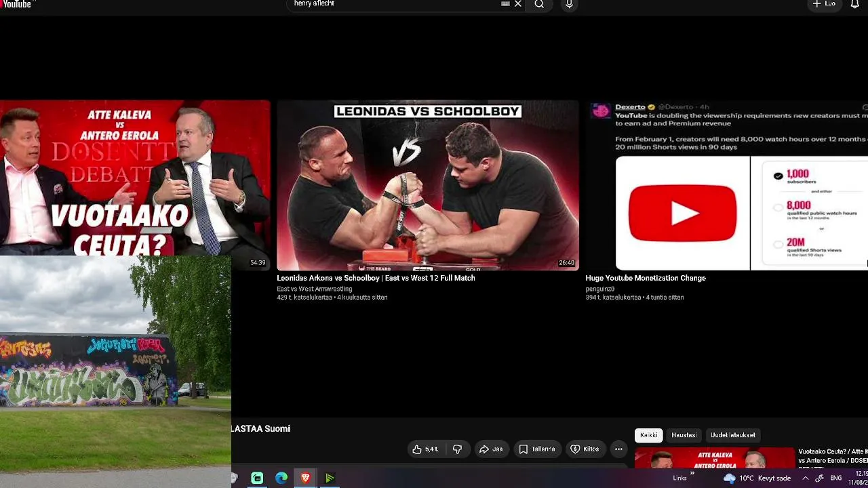Open the YouTube home logo
Screen dimensions: 868x488
[x=16, y=3]
